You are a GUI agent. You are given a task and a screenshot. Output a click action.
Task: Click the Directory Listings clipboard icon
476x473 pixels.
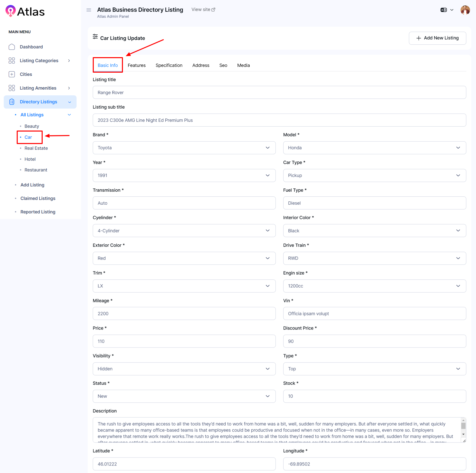point(12,102)
